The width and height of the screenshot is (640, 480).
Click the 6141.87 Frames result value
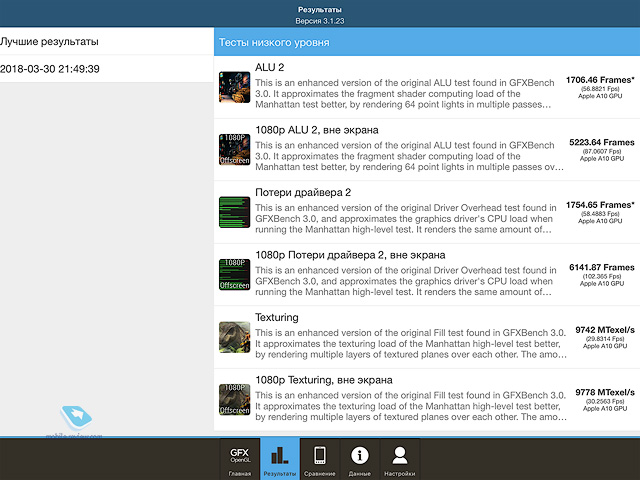(x=602, y=267)
